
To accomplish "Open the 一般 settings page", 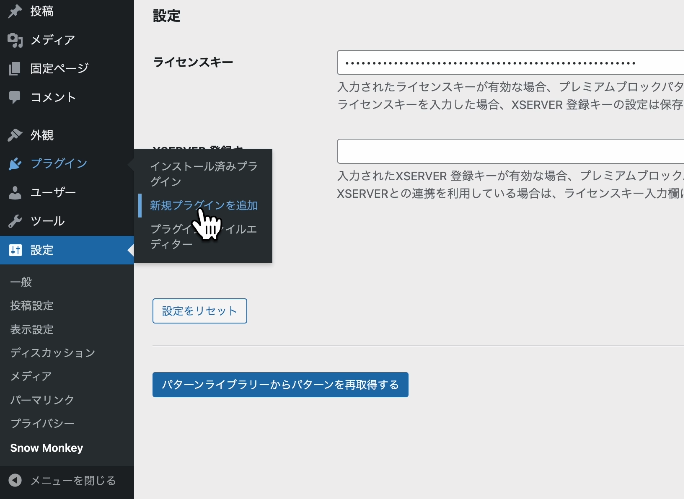I will point(21,282).
